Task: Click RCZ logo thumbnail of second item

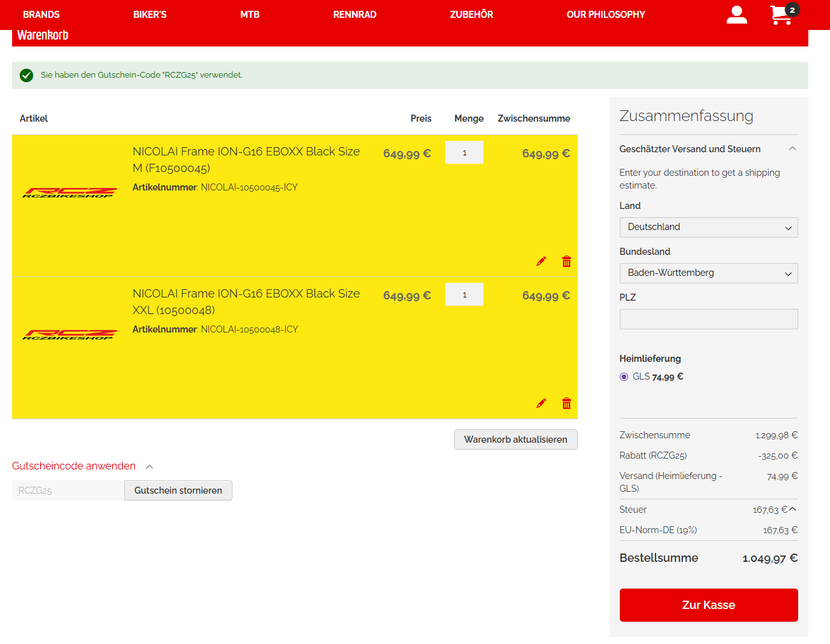Action: 70,334
